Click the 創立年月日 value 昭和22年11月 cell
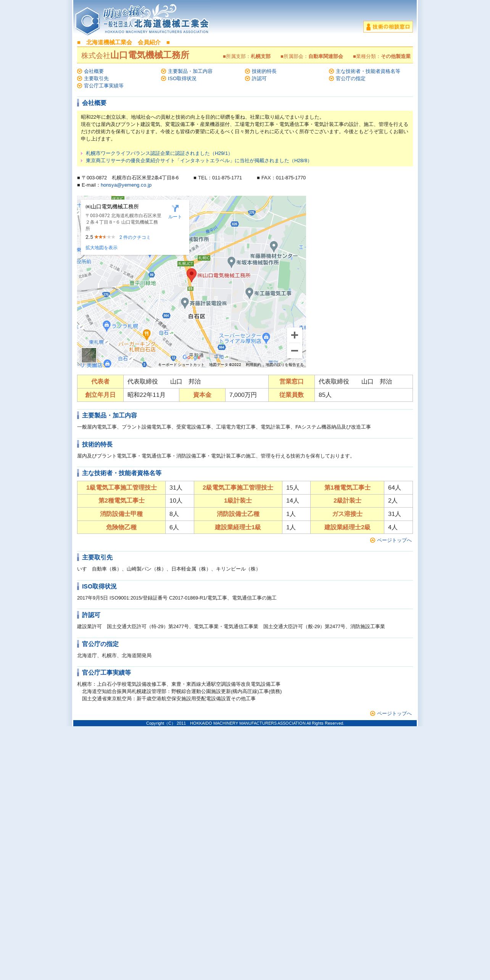 tap(151, 395)
